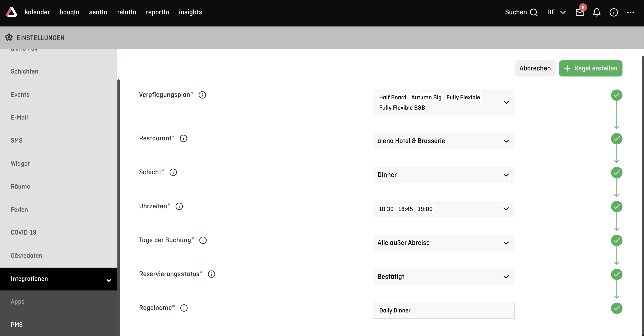Click the info icon in top bar
This screenshot has height=336, width=644.
point(614,12)
